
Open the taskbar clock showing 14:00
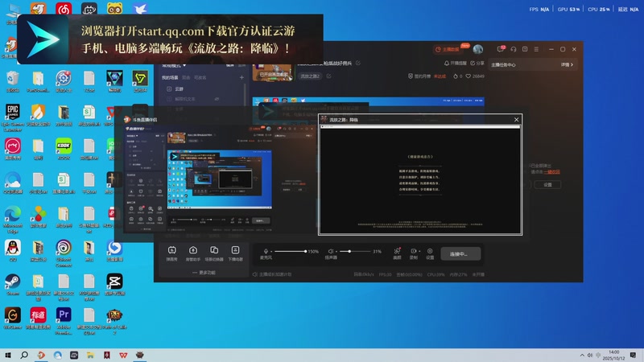coord(613,355)
